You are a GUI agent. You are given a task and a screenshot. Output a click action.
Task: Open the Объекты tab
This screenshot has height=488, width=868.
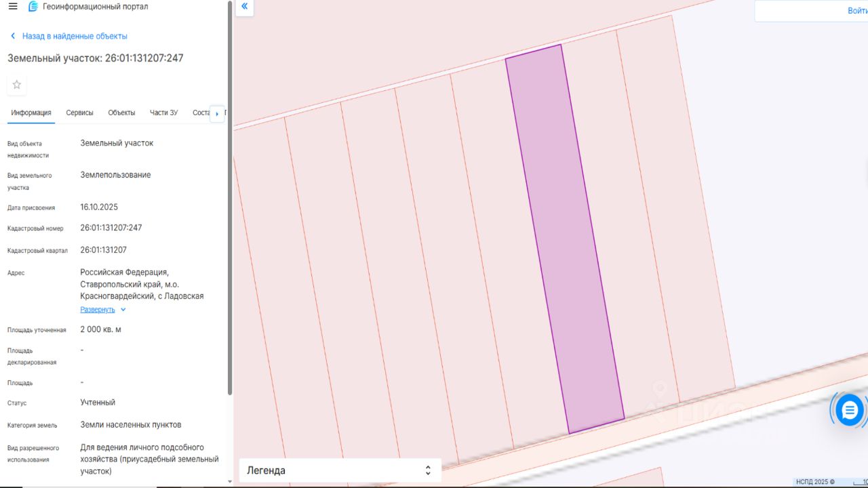[121, 113]
